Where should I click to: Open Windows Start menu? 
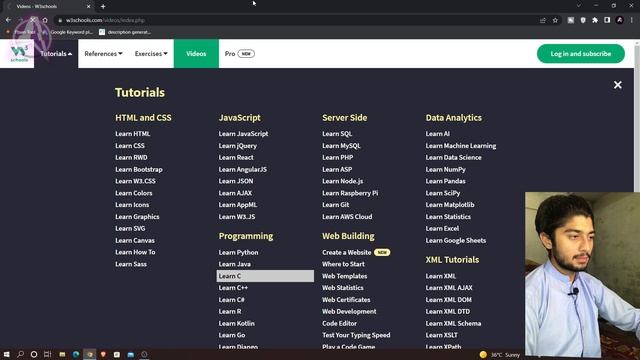point(7,354)
